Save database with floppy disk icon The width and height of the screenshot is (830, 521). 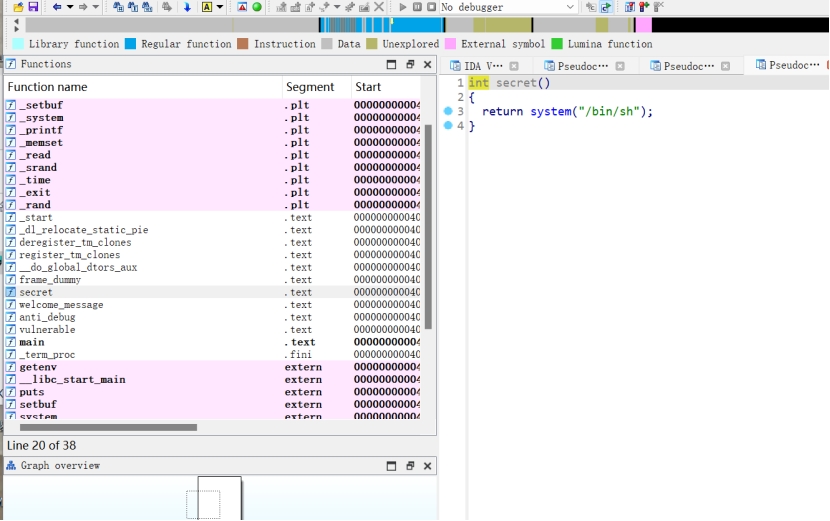point(33,7)
